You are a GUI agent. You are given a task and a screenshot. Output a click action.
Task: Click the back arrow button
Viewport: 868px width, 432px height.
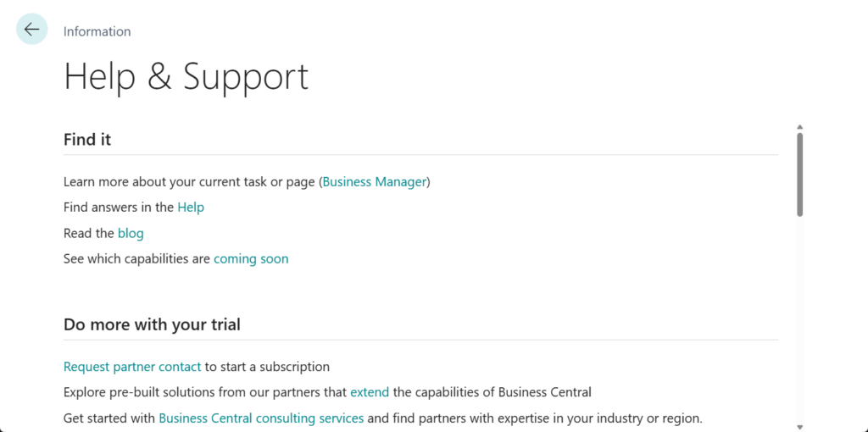[32, 30]
